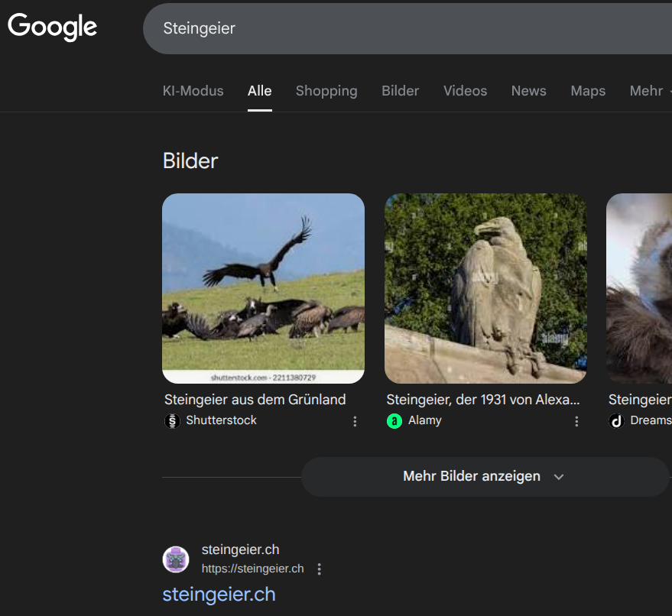Click 'Steingeier, der 1931 von Alexa...' caption
Viewport: 672px width, 616px height.
point(483,400)
